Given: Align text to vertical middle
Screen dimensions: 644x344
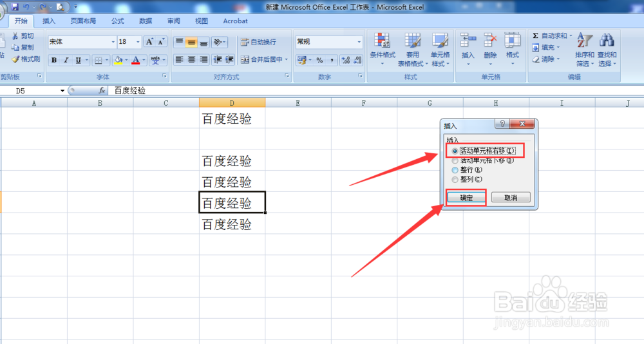Looking at the screenshot, I should tap(191, 42).
